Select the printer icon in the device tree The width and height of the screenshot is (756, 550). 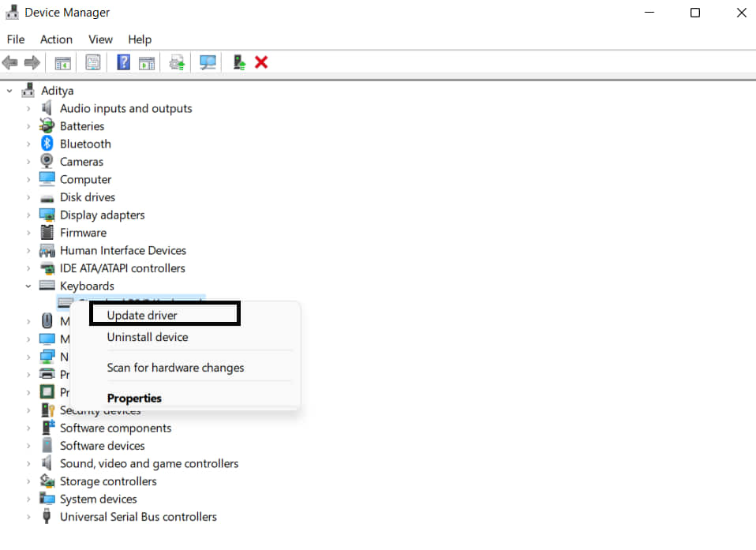(47, 374)
